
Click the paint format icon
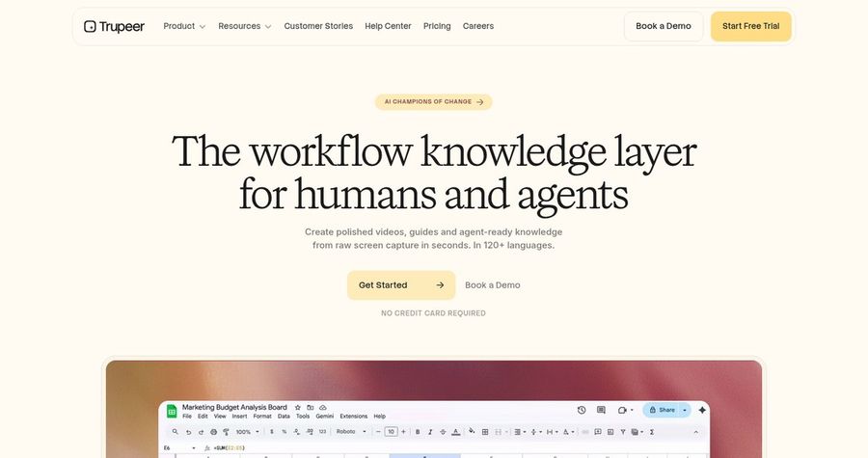226,432
